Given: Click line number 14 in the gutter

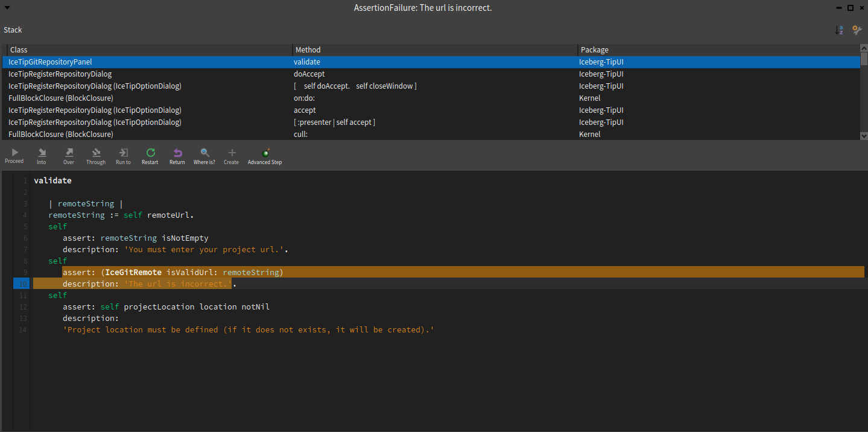Looking at the screenshot, I should [x=23, y=329].
